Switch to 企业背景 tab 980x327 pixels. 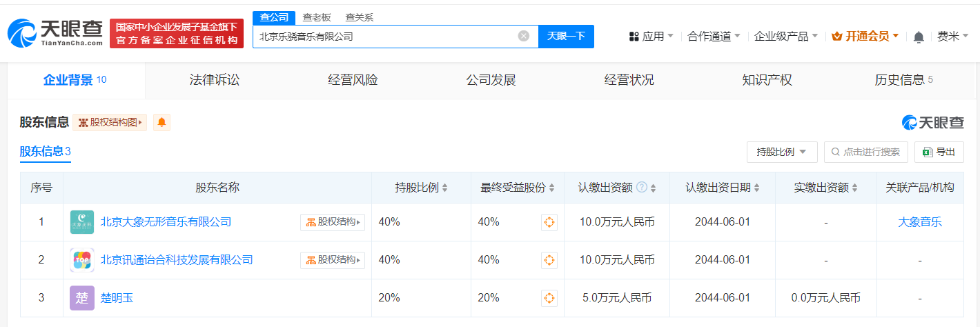pyautogui.click(x=75, y=80)
